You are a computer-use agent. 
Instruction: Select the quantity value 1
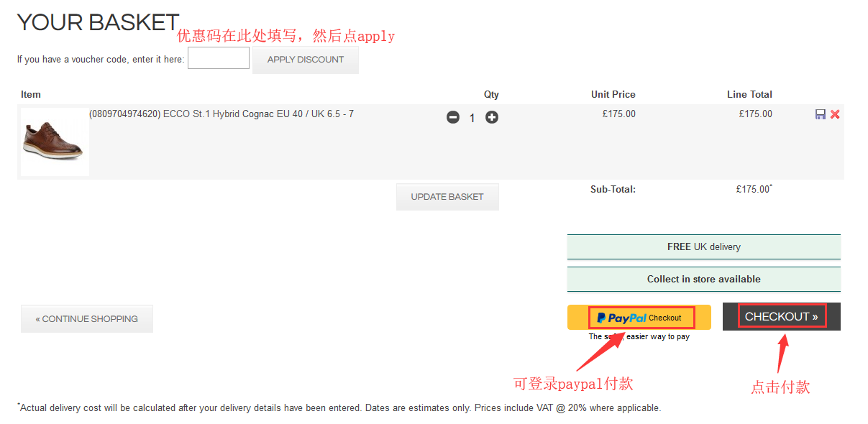tap(472, 118)
